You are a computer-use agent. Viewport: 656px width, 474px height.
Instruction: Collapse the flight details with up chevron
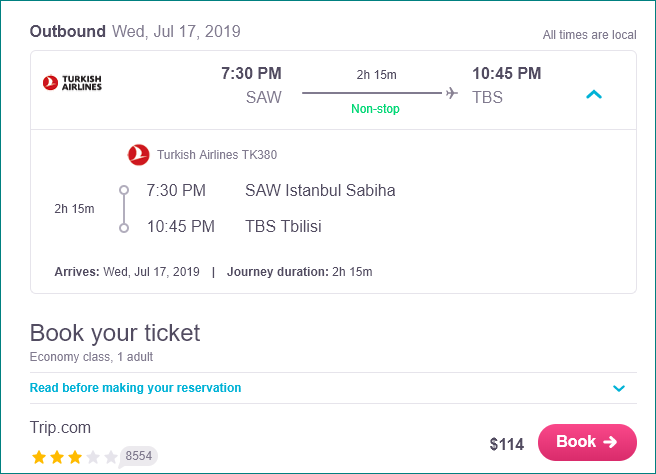(x=594, y=95)
